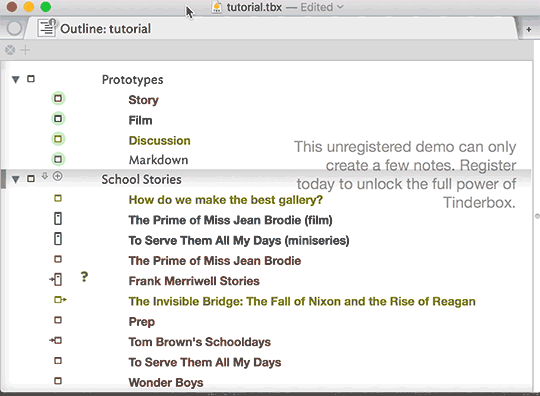Click the tutorial.tbx window title

click(x=254, y=7)
